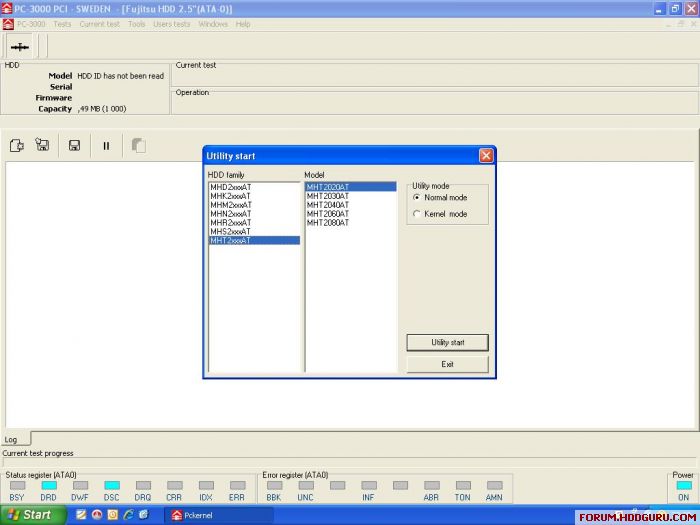The width and height of the screenshot is (700, 525).
Task: Click the Internet Explorer quick launch icon
Action: click(128, 515)
